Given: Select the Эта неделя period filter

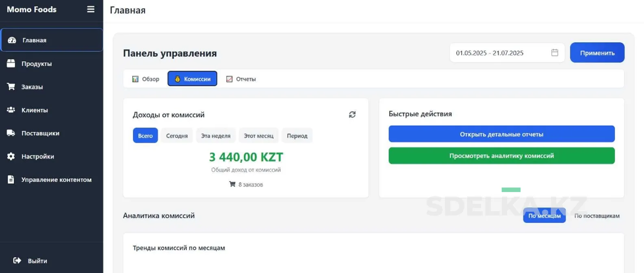Looking at the screenshot, I should point(216,135).
